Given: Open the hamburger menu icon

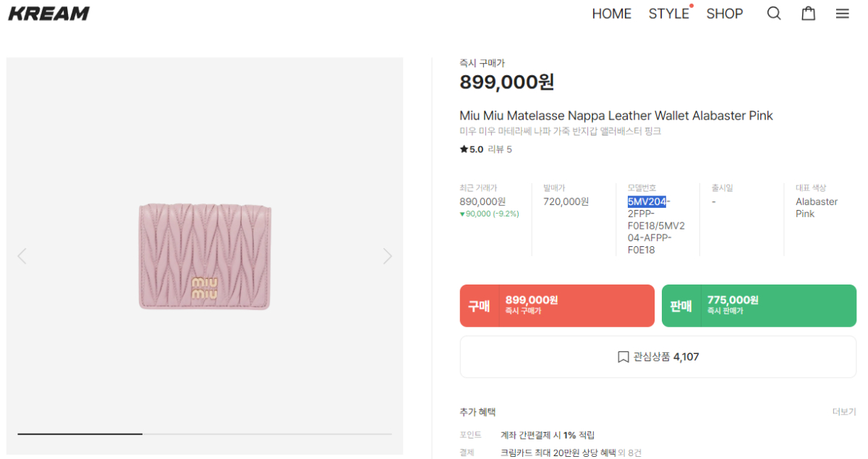Looking at the screenshot, I should [842, 14].
